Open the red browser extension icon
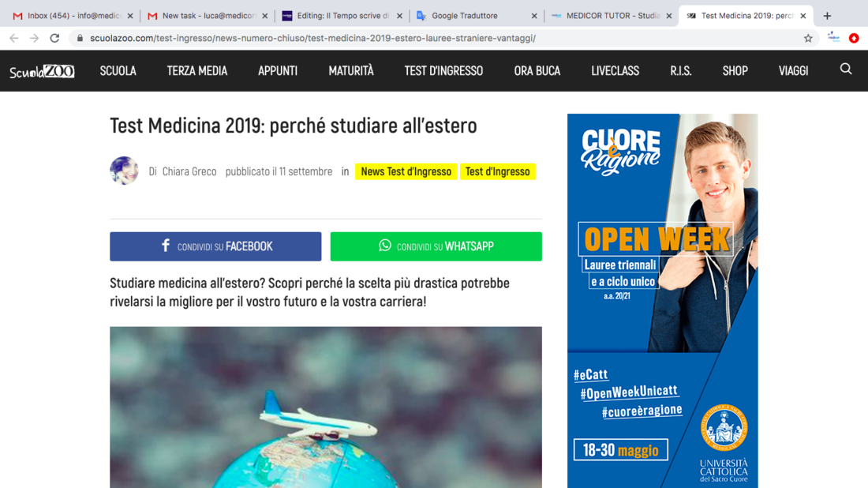This screenshot has width=868, height=488. 854,38
